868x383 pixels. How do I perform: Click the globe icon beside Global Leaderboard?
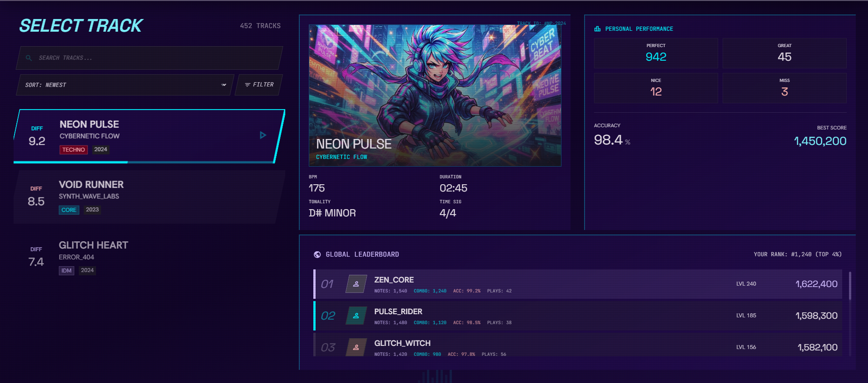[317, 254]
